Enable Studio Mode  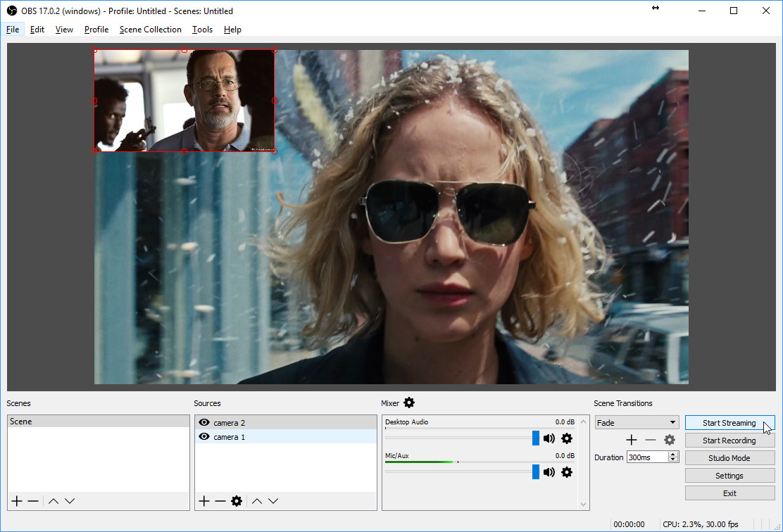(x=729, y=457)
